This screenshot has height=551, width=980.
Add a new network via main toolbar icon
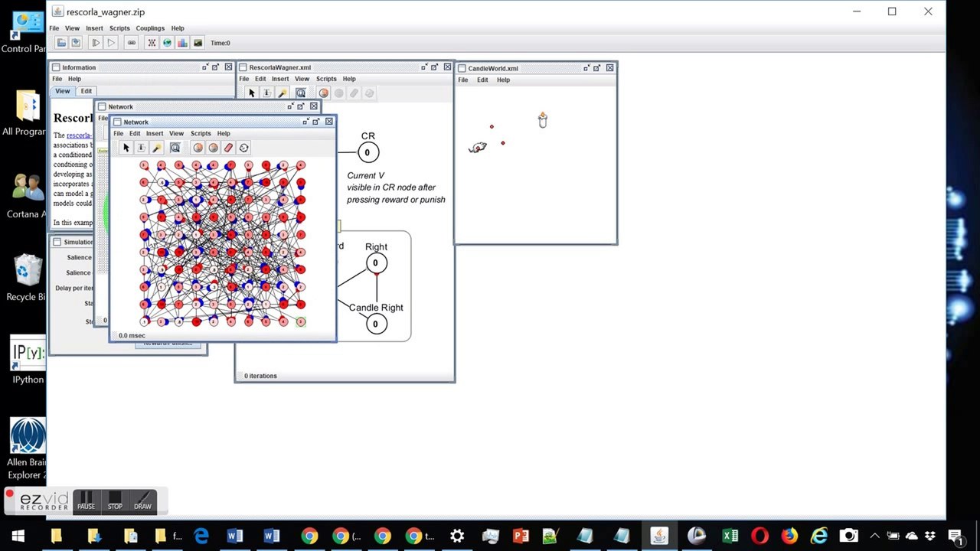[152, 43]
